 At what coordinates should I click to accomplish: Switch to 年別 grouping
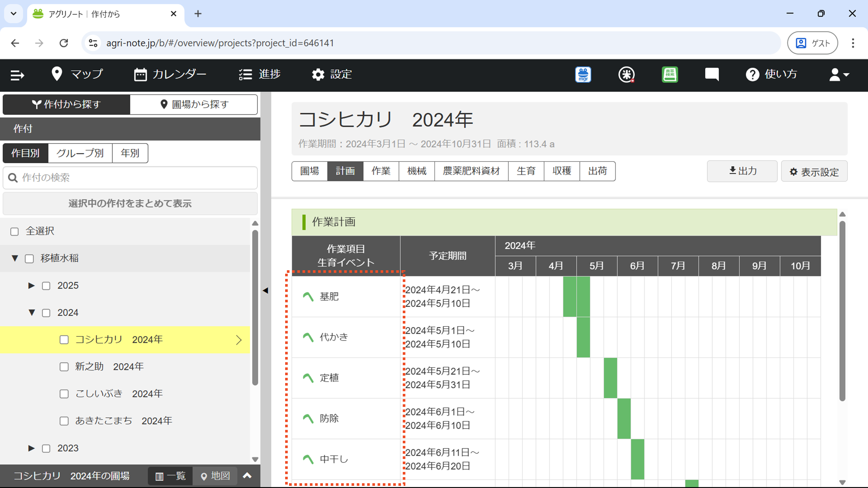pos(130,153)
